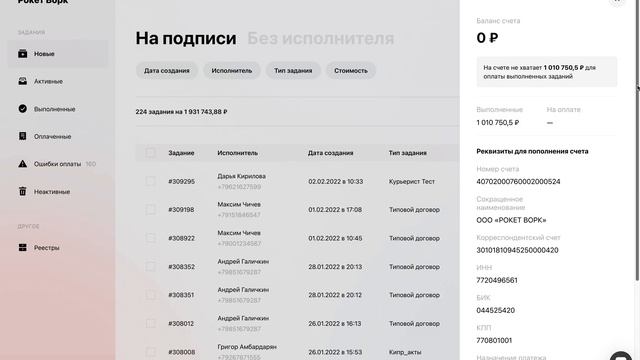
Task: Click task type Курьерист Тест
Action: [411, 181]
